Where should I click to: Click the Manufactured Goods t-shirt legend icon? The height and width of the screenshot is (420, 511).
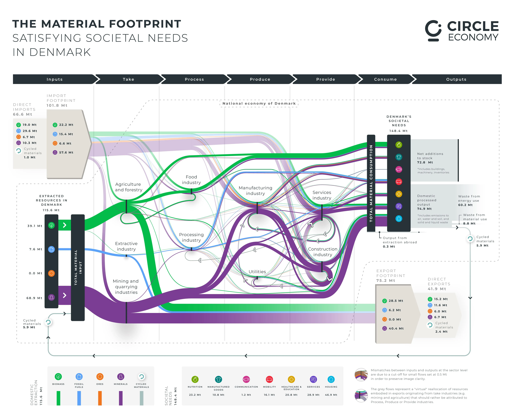(x=218, y=379)
